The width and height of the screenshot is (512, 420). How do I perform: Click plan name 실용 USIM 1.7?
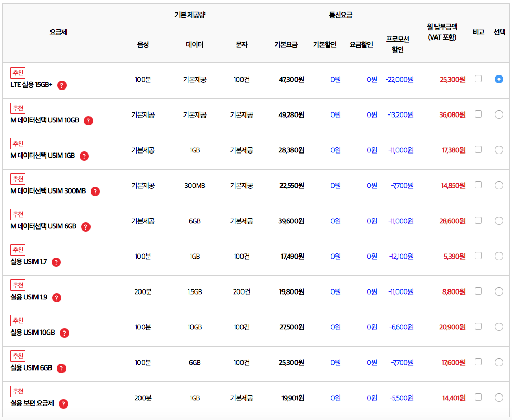point(29,262)
